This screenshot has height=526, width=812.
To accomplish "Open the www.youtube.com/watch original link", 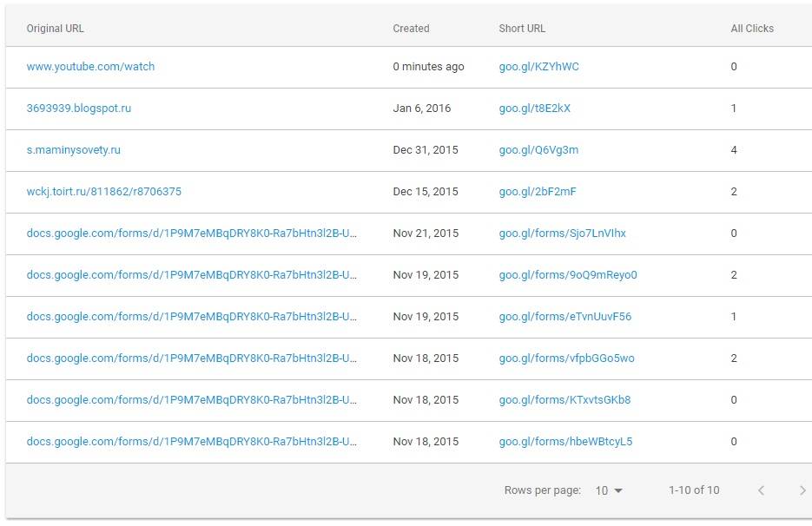I will click(x=90, y=66).
